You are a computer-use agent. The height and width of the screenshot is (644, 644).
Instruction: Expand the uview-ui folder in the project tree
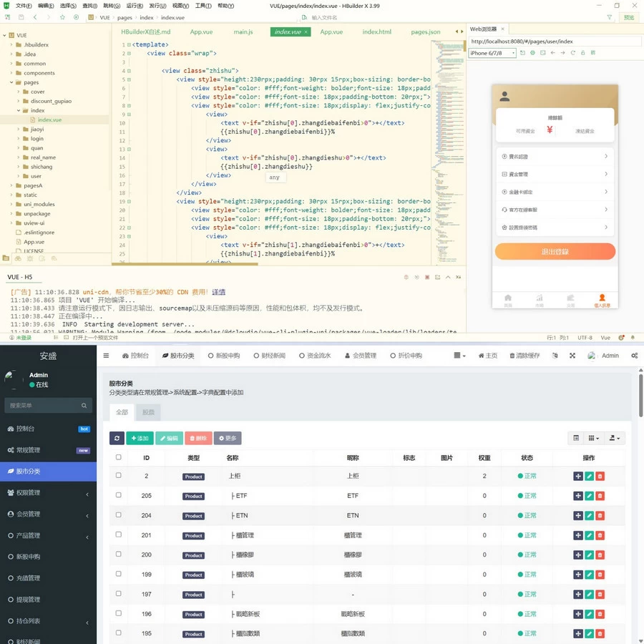[x=11, y=223]
